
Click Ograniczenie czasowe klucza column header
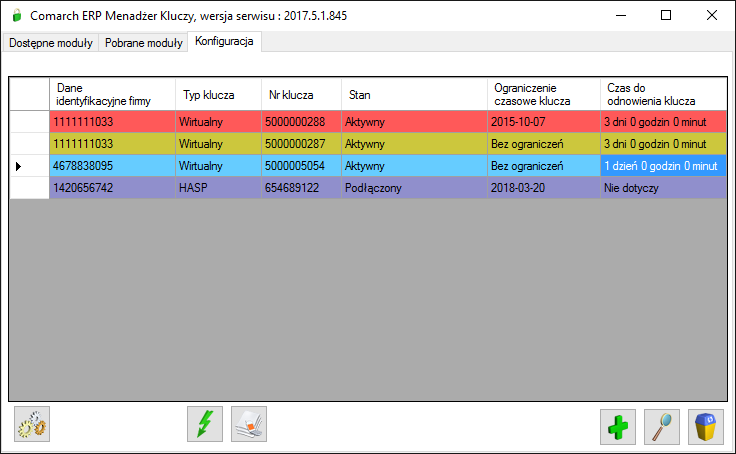point(544,94)
